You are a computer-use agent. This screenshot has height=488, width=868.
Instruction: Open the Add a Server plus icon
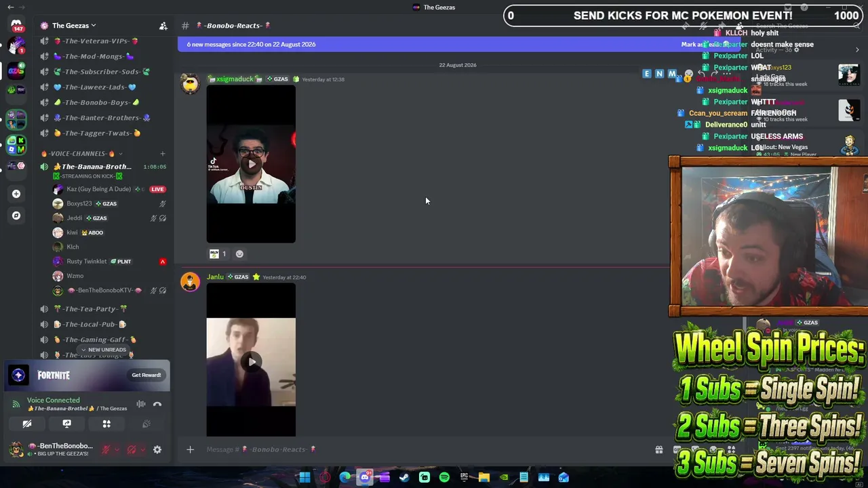(x=16, y=194)
